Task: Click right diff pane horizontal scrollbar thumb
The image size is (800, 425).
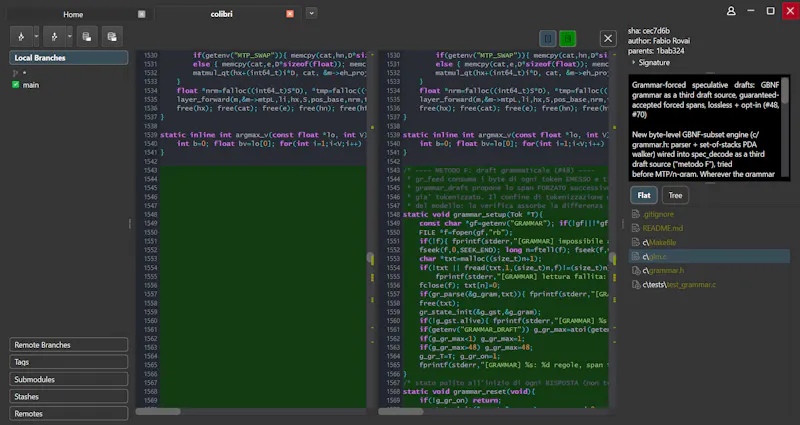Action: click(x=401, y=411)
